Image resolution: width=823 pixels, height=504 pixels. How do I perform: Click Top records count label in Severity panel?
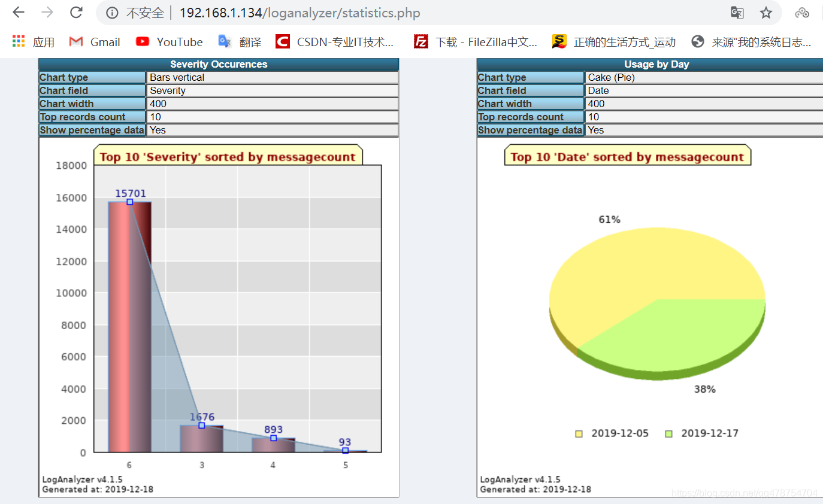[92, 117]
